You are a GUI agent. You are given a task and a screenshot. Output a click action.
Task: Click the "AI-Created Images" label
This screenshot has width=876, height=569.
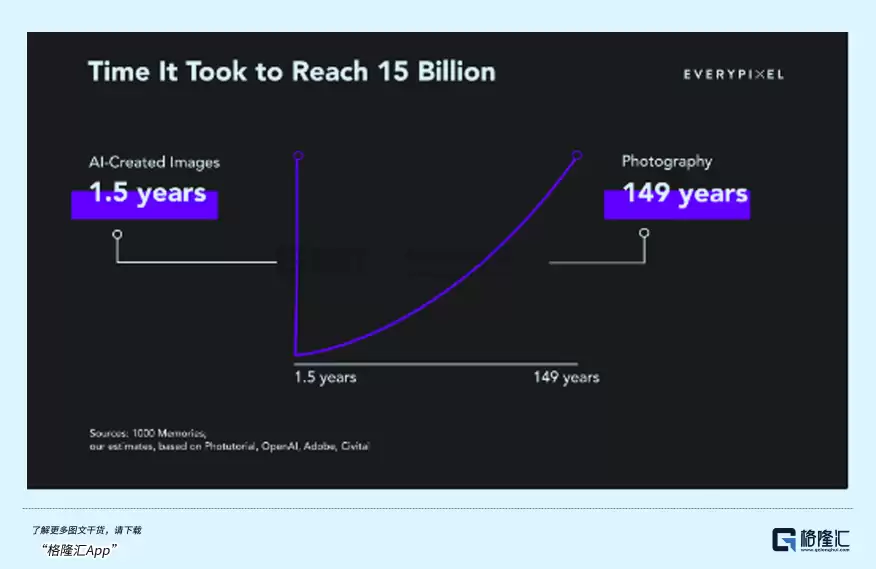click(x=154, y=162)
